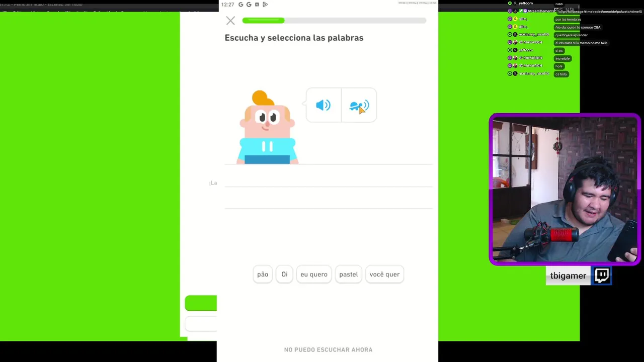Play the slow turtle audio button
This screenshot has height=362, width=644.
[359, 105]
